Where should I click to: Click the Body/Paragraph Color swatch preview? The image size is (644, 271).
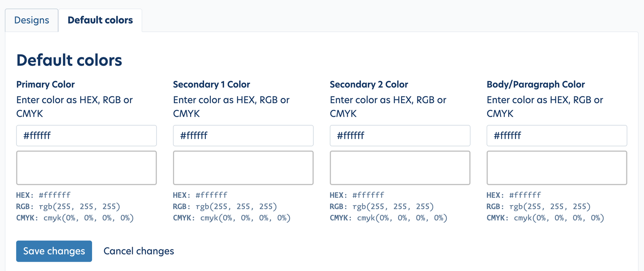557,168
